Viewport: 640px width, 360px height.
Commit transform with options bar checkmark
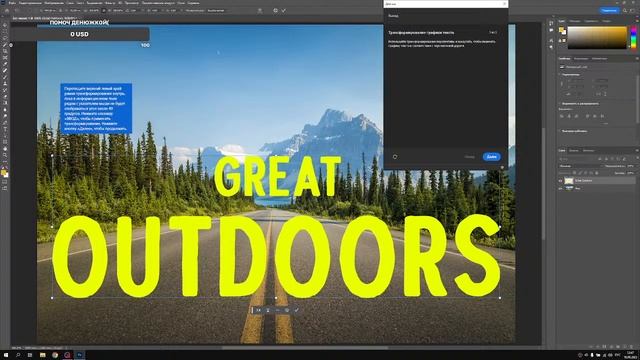[x=284, y=10]
